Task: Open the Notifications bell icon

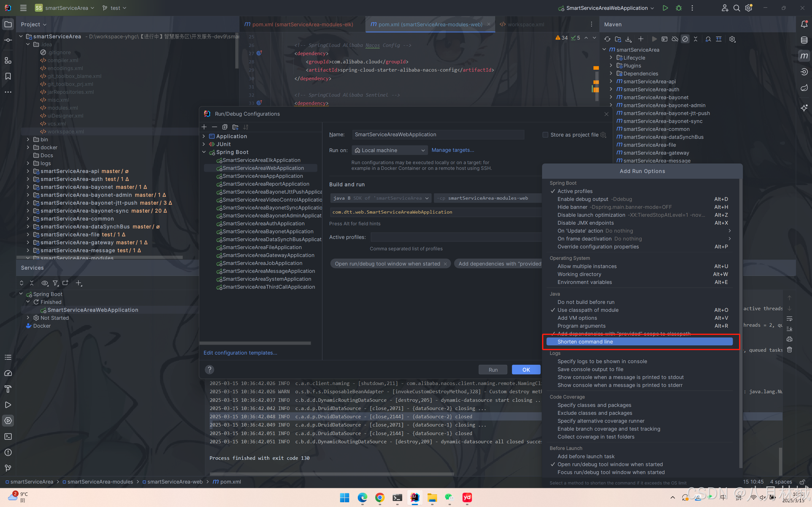Action: click(804, 24)
